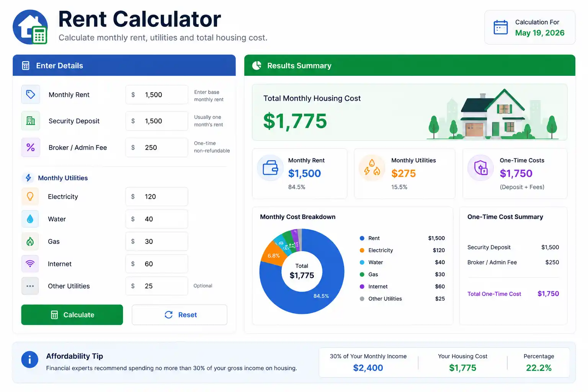Click the large $1,775 total housing cost
This screenshot has height=392, width=588.
coord(295,121)
